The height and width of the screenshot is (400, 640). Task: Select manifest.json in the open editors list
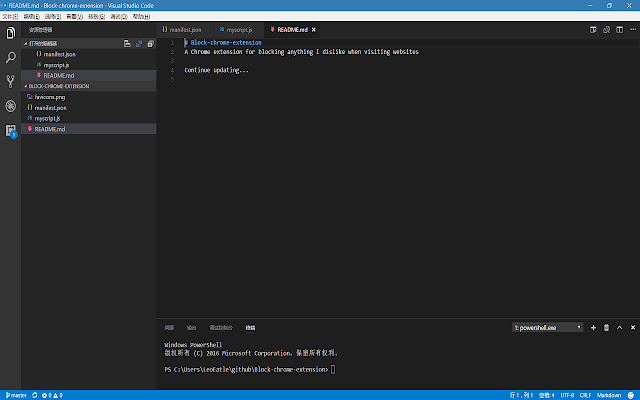[89, 54]
